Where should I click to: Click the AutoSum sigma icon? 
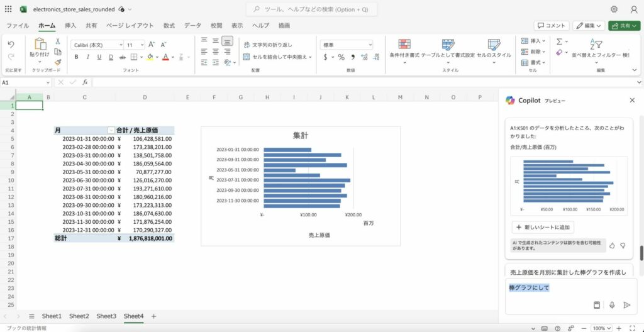pyautogui.click(x=559, y=41)
